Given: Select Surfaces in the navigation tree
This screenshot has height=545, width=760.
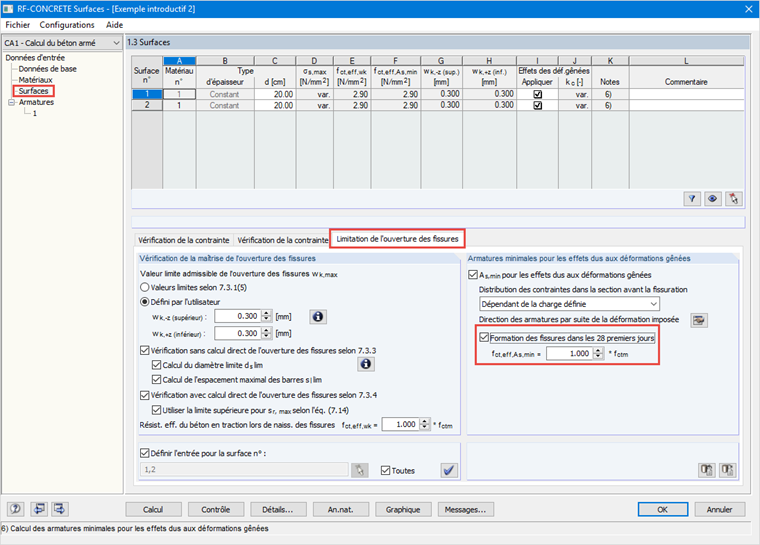Looking at the screenshot, I should pyautogui.click(x=33, y=91).
